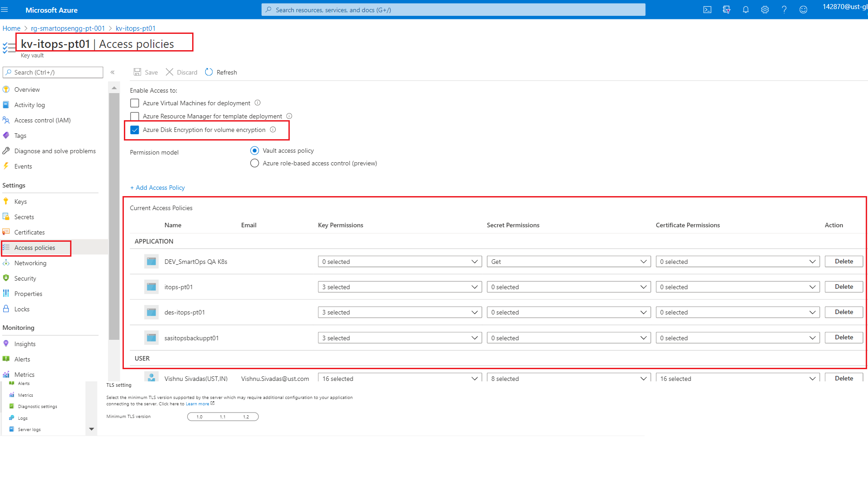Viewport: 868px width, 488px height.
Task: Expand Key Permissions dropdown for sasitopsbackuppt01
Action: pyautogui.click(x=400, y=338)
